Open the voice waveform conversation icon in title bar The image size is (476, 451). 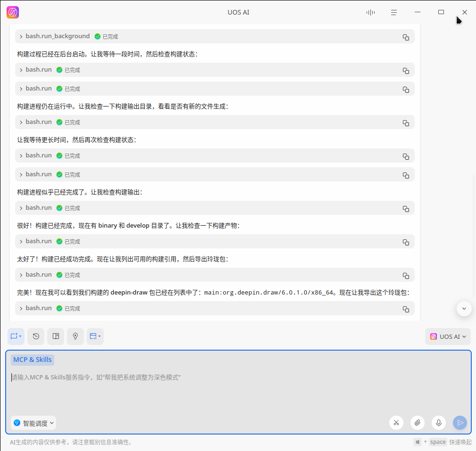tap(370, 12)
